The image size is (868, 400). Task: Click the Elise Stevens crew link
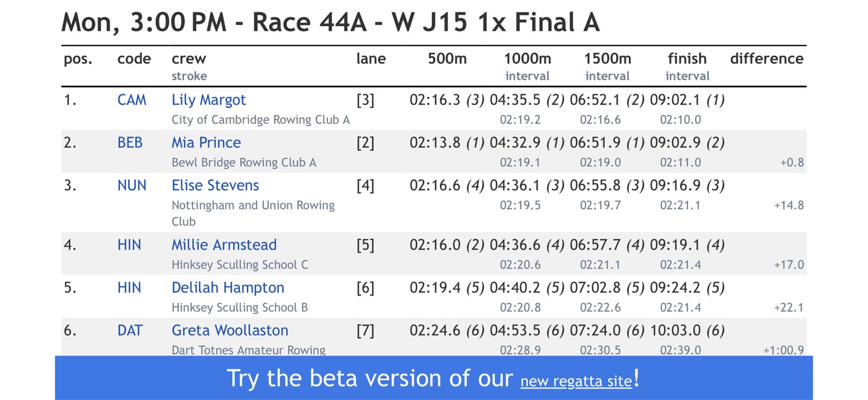(x=215, y=186)
